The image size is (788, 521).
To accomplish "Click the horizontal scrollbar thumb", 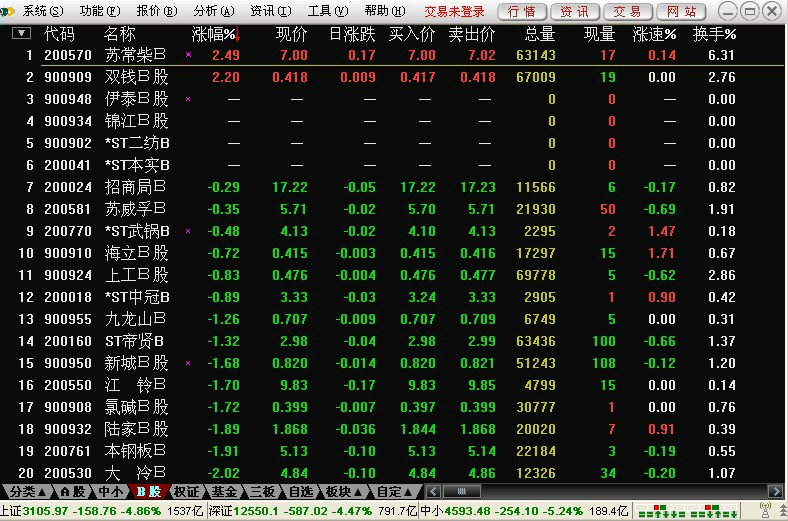I will pyautogui.click(x=461, y=491).
